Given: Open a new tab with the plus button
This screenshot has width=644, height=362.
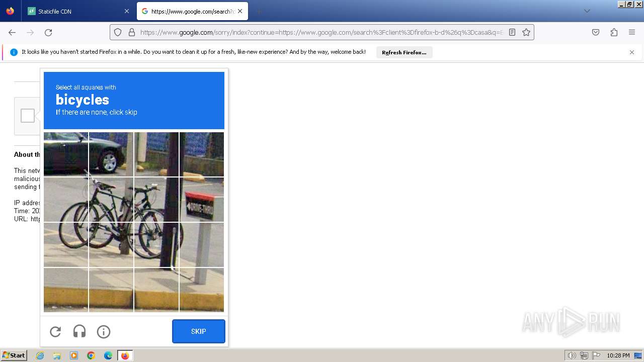Looking at the screenshot, I should click(x=259, y=11).
